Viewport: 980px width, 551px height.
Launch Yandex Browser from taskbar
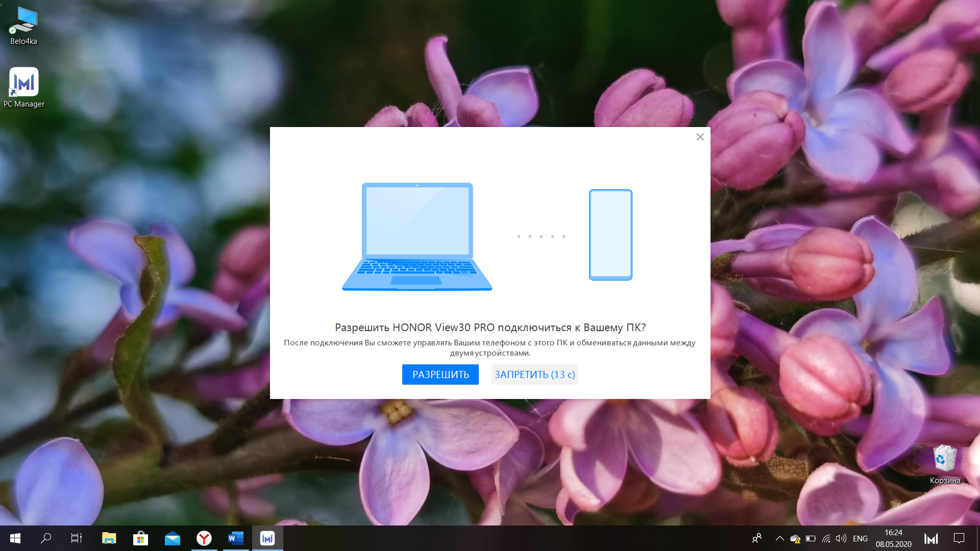pyautogui.click(x=204, y=538)
